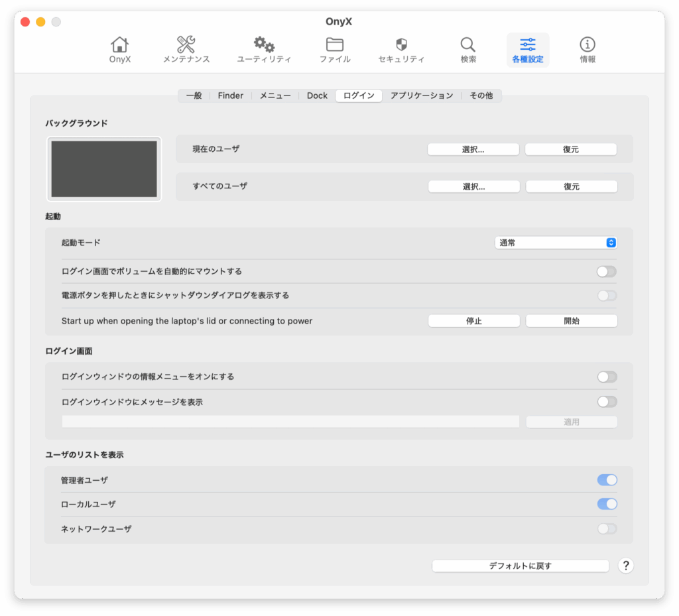
Task: Turn off the ローカルユーザ switch
Action: pyautogui.click(x=607, y=504)
